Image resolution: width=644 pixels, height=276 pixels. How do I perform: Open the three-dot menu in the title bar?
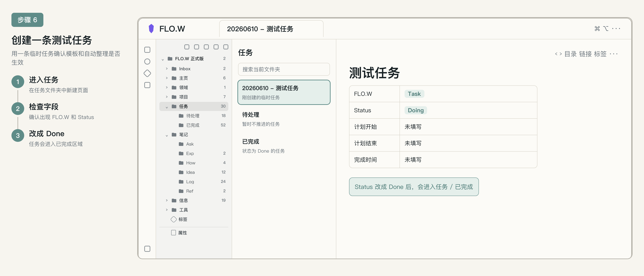click(616, 29)
